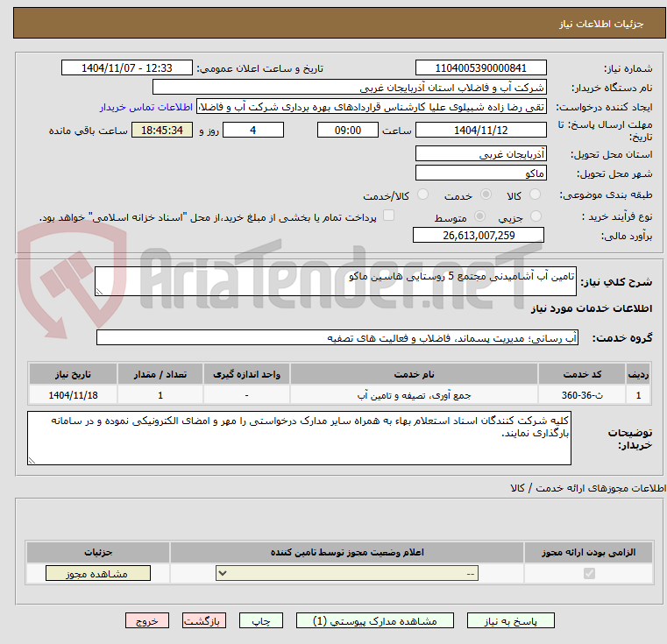This screenshot has height=644, width=667.
Task: Click the delivery city field ماکو
Action: [x=480, y=173]
